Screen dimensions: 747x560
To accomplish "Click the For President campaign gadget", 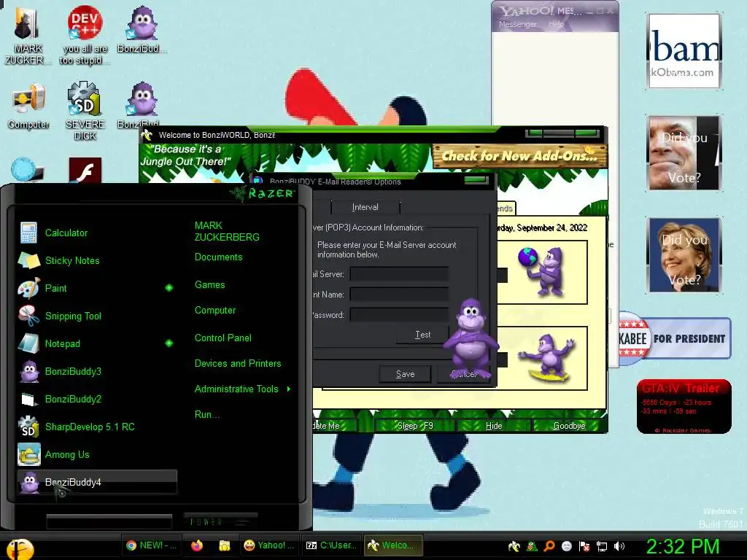I will (675, 338).
